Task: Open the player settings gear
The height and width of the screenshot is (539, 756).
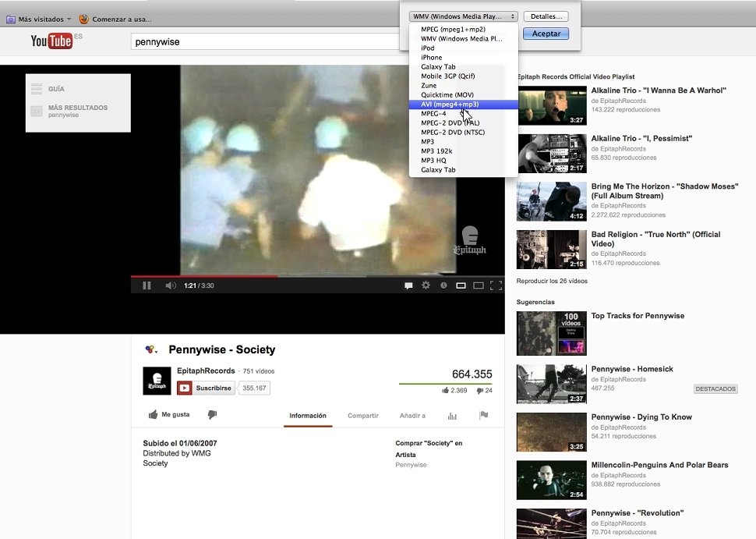Action: click(426, 285)
